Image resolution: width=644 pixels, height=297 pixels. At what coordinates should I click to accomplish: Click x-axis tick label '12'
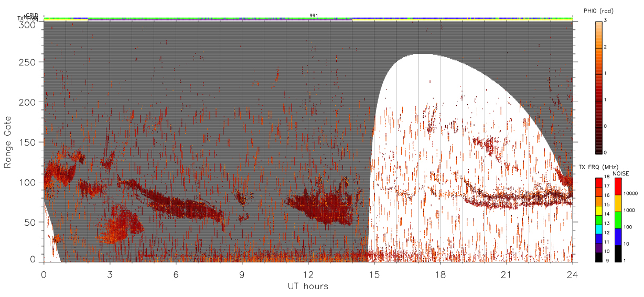click(308, 274)
